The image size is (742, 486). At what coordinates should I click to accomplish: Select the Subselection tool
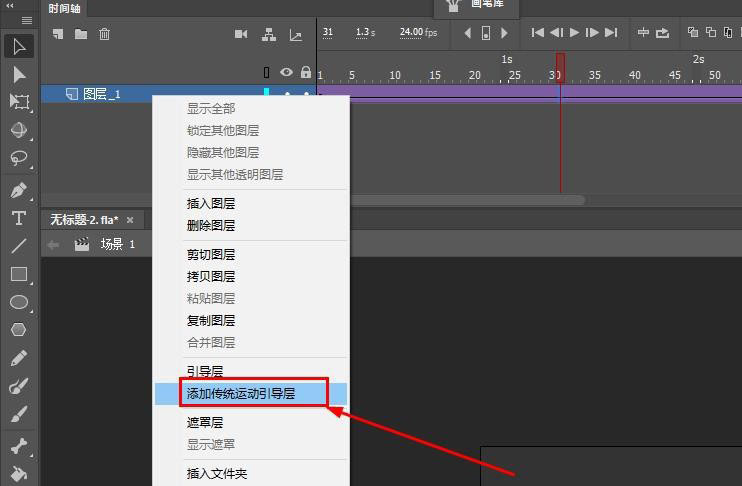(x=19, y=75)
